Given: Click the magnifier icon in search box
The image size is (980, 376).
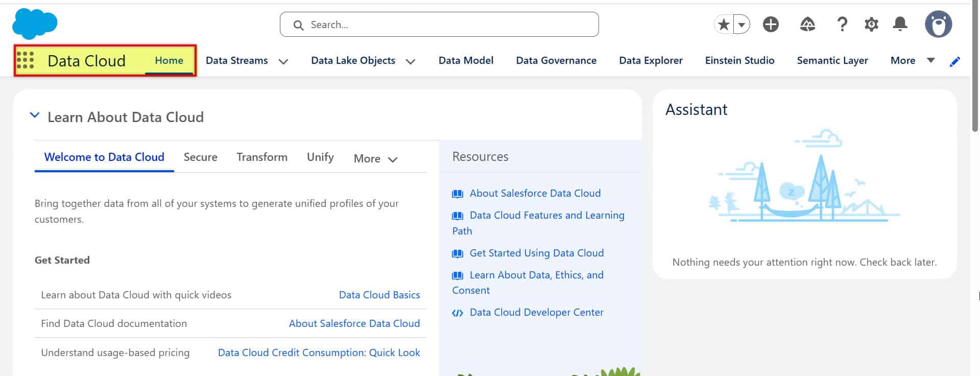Looking at the screenshot, I should tap(298, 25).
